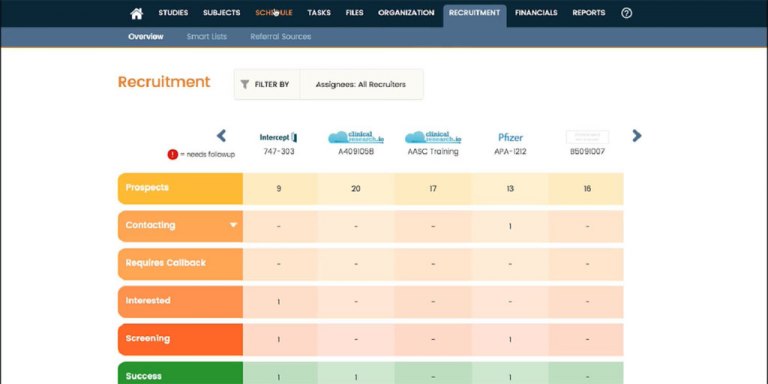The height and width of the screenshot is (384, 768).
Task: Switch to the Referral Sources sub-tab
Action: 281,37
